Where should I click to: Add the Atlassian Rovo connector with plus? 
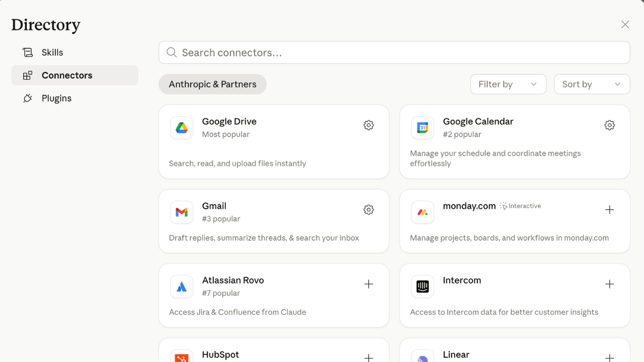point(369,284)
